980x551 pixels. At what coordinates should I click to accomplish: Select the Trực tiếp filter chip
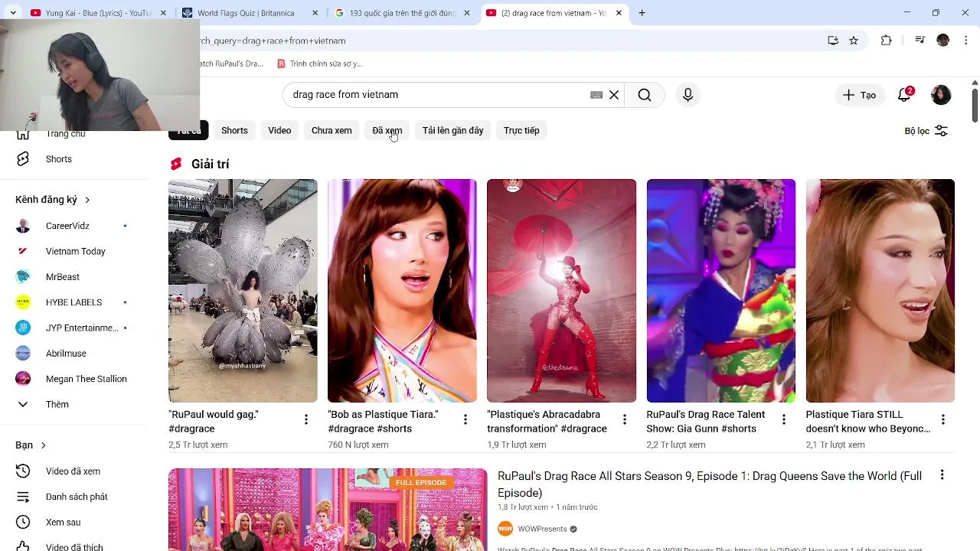pyautogui.click(x=521, y=131)
